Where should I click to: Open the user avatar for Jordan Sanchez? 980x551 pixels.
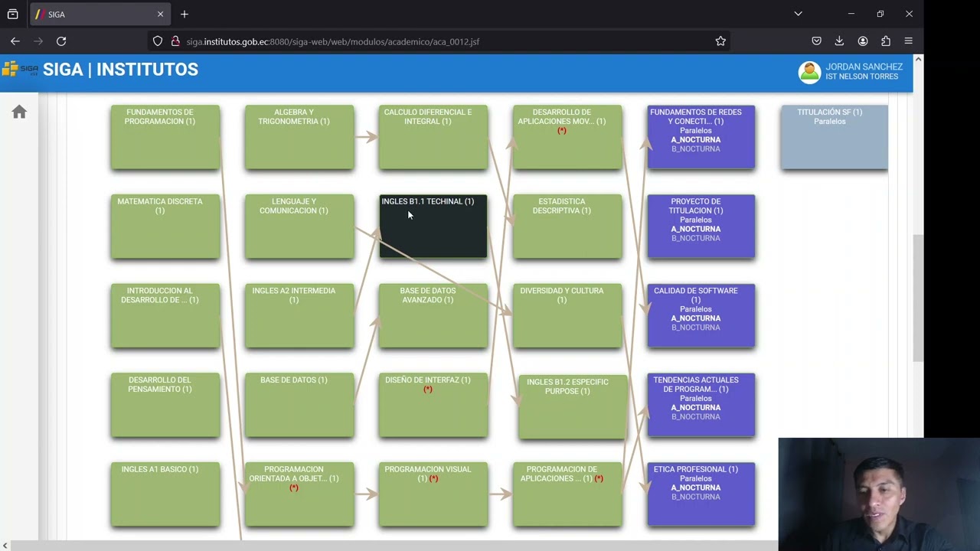pos(809,72)
